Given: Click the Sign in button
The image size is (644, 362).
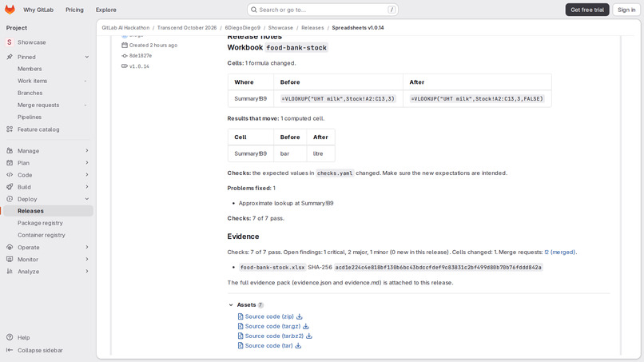Looking at the screenshot, I should tap(626, 10).
